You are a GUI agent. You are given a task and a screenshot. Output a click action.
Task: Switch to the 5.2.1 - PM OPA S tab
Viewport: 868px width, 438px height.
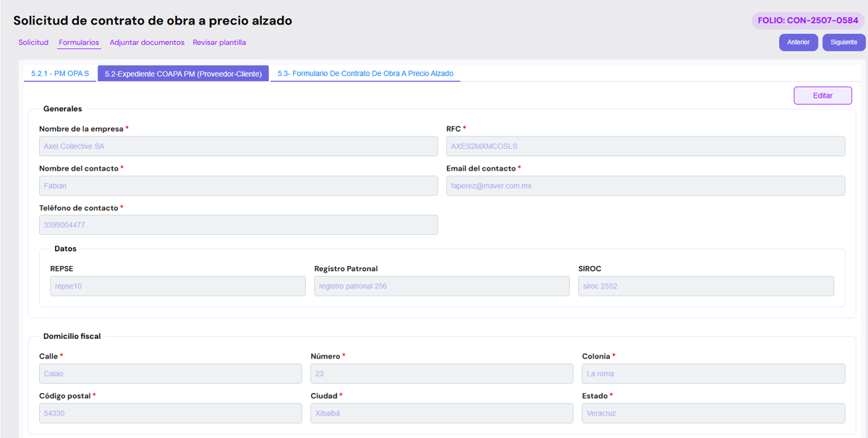[60, 74]
